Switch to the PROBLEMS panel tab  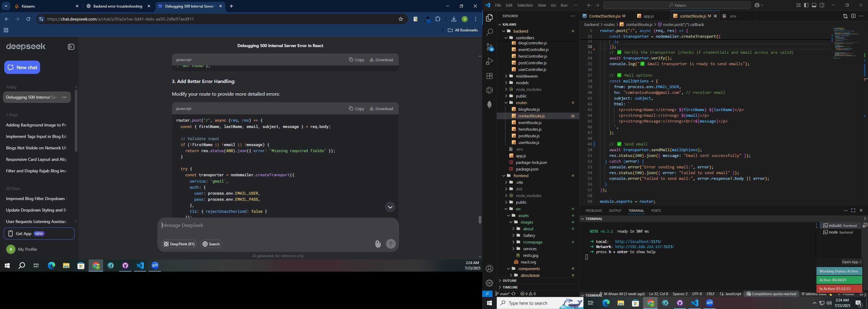point(593,211)
